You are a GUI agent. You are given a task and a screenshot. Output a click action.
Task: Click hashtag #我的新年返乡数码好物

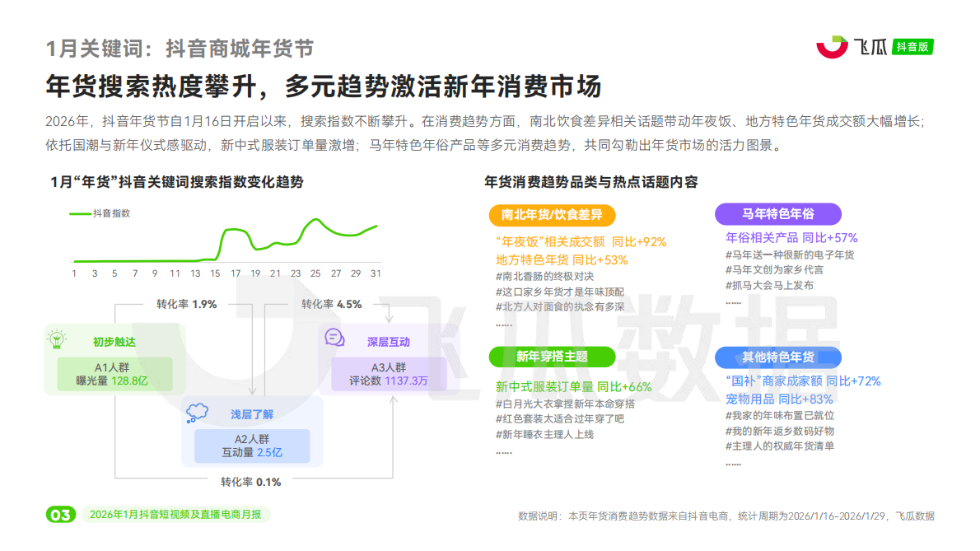pos(779,431)
